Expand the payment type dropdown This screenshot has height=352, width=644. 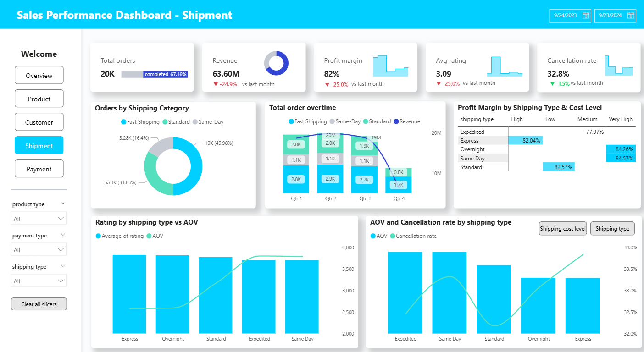pos(39,250)
